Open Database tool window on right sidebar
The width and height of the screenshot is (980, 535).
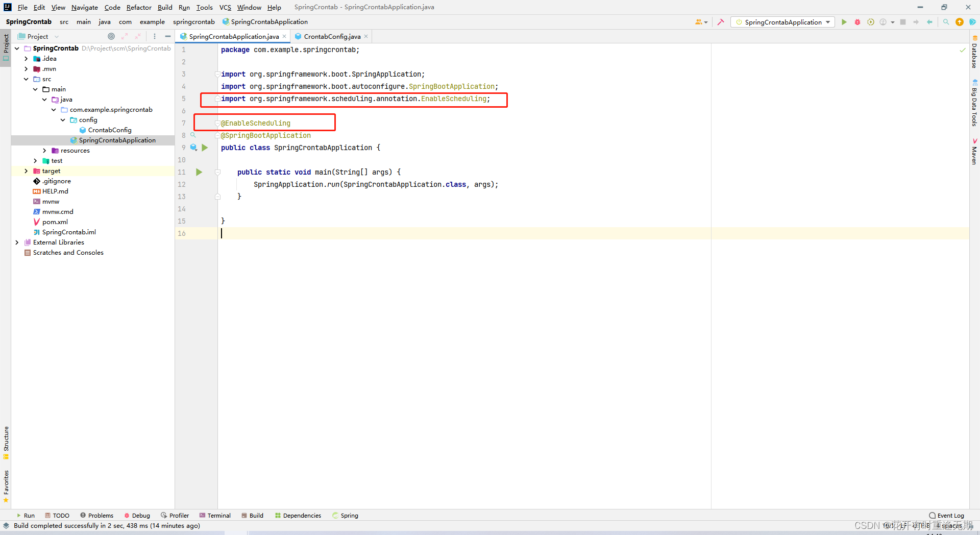point(974,52)
